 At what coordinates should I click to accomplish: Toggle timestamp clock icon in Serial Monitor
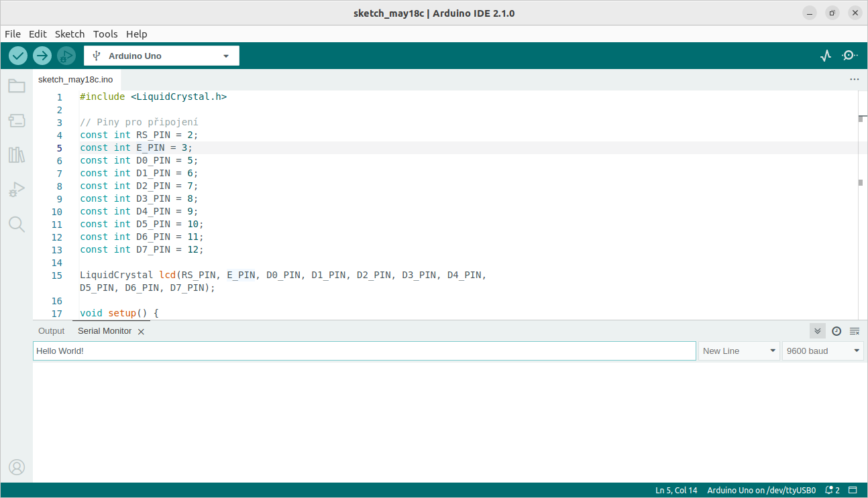(836, 331)
